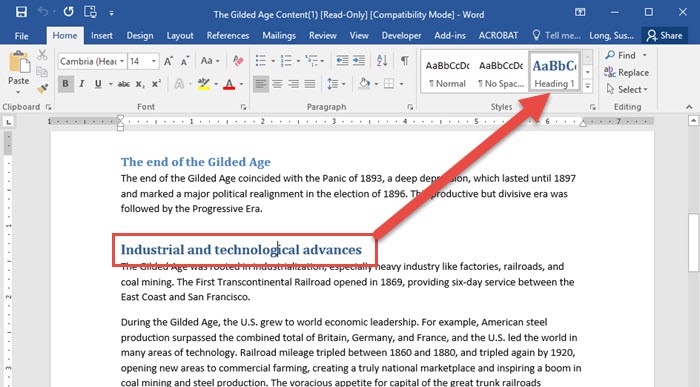This screenshot has height=387, width=700.
Task: Click the Redo/Repeat circular arrow
Action: pyautogui.click(x=68, y=12)
